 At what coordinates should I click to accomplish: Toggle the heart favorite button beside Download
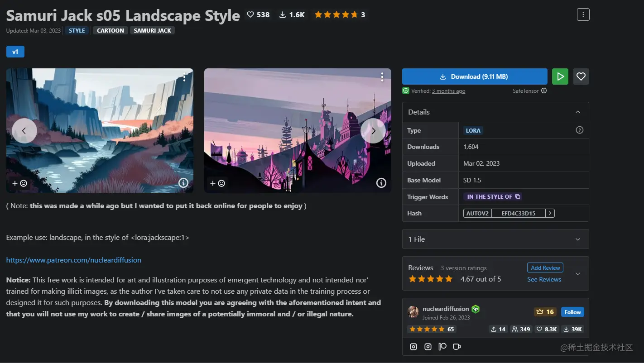click(581, 76)
